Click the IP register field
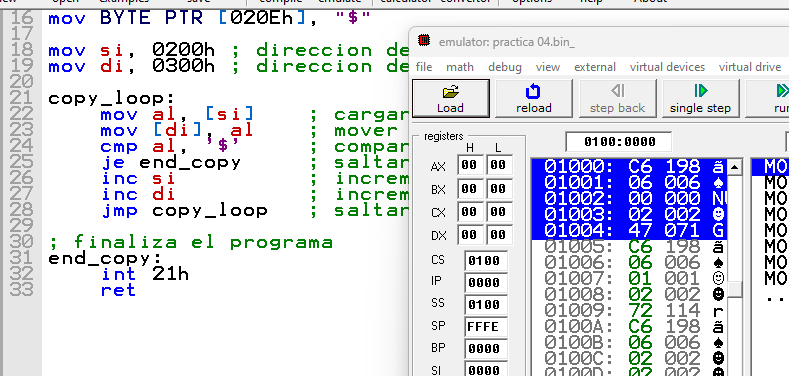Screen dimensions: 789x376 pyautogui.click(x=486, y=283)
